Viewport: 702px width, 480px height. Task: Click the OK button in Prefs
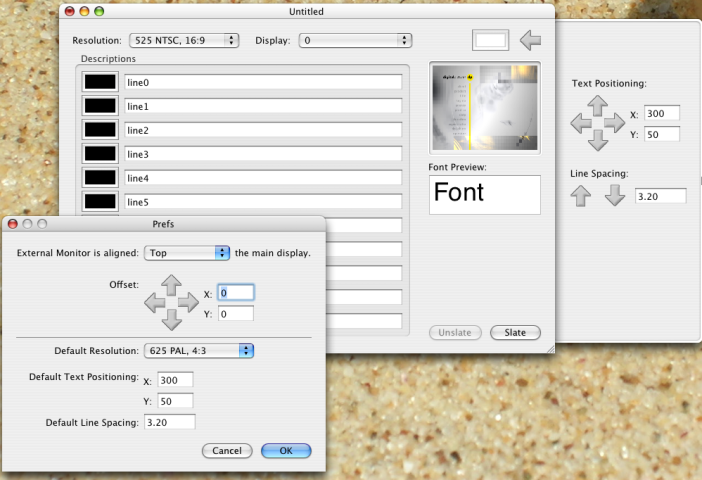coord(285,451)
